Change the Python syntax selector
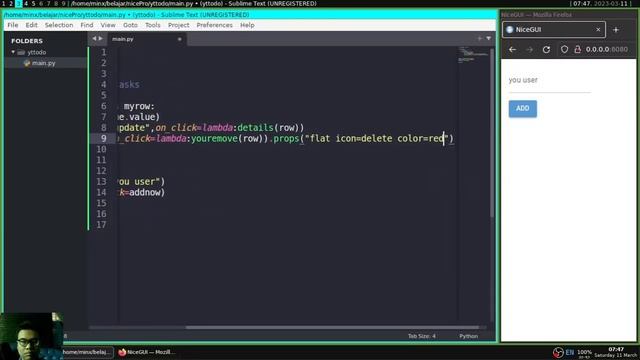The width and height of the screenshot is (640, 360). 468,336
